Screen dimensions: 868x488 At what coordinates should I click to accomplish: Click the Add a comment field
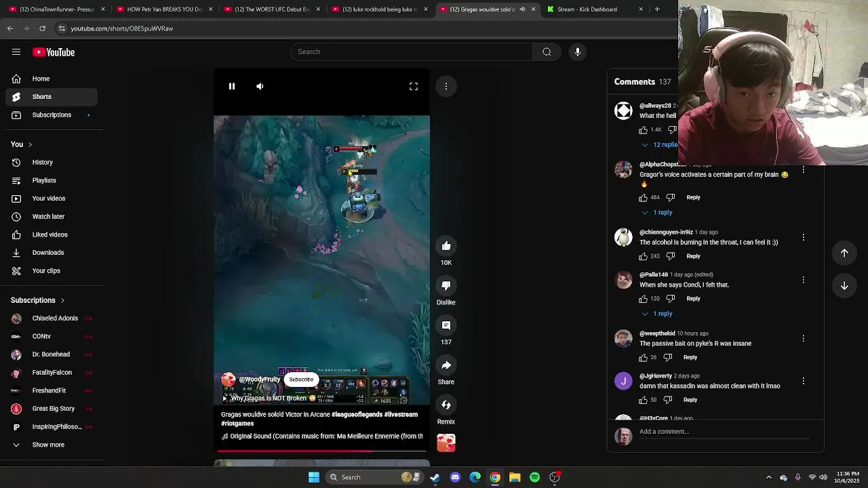[x=724, y=432]
